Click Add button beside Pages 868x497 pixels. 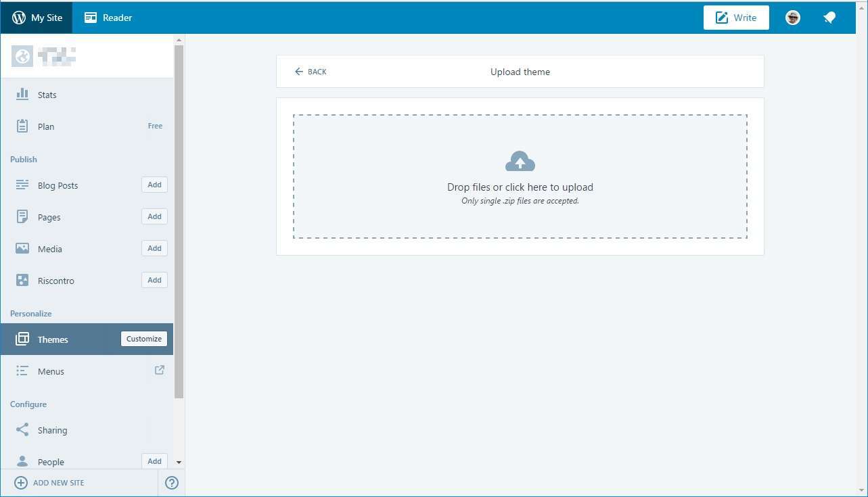[x=154, y=216]
